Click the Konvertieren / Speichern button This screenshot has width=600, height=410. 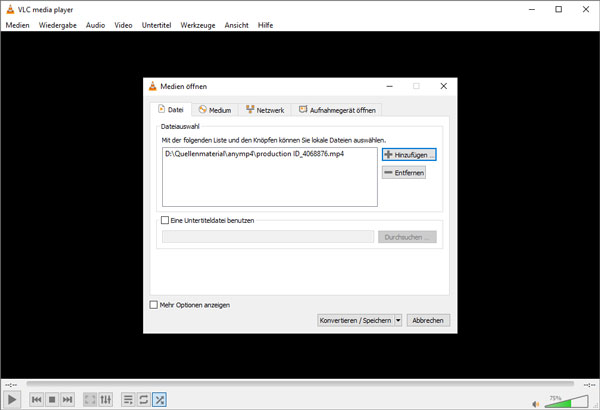355,320
